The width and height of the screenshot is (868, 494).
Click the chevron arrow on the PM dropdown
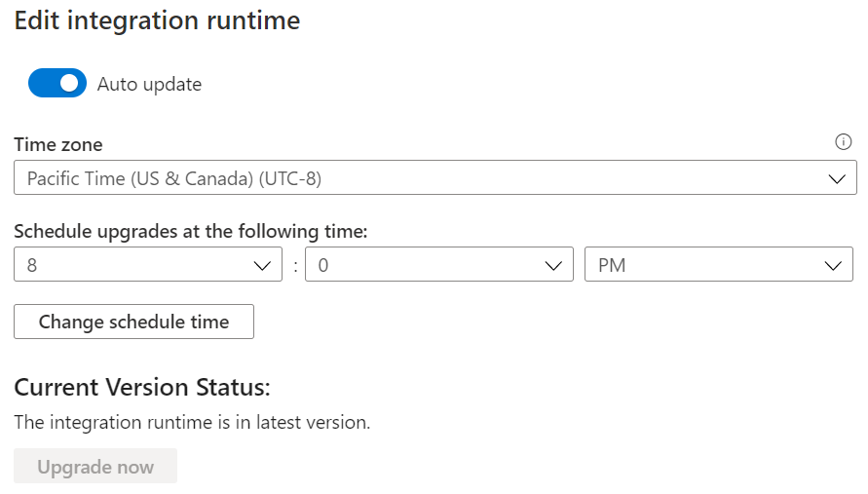[x=832, y=265]
